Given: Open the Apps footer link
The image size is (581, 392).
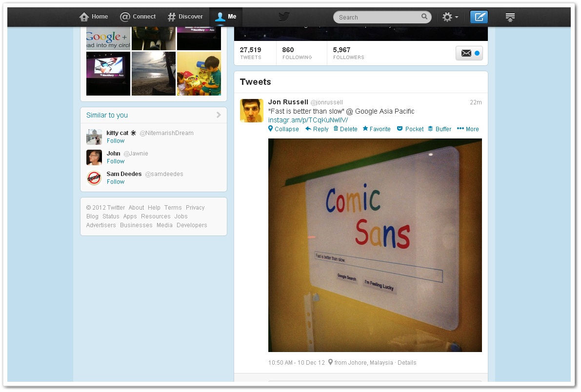Looking at the screenshot, I should [130, 216].
